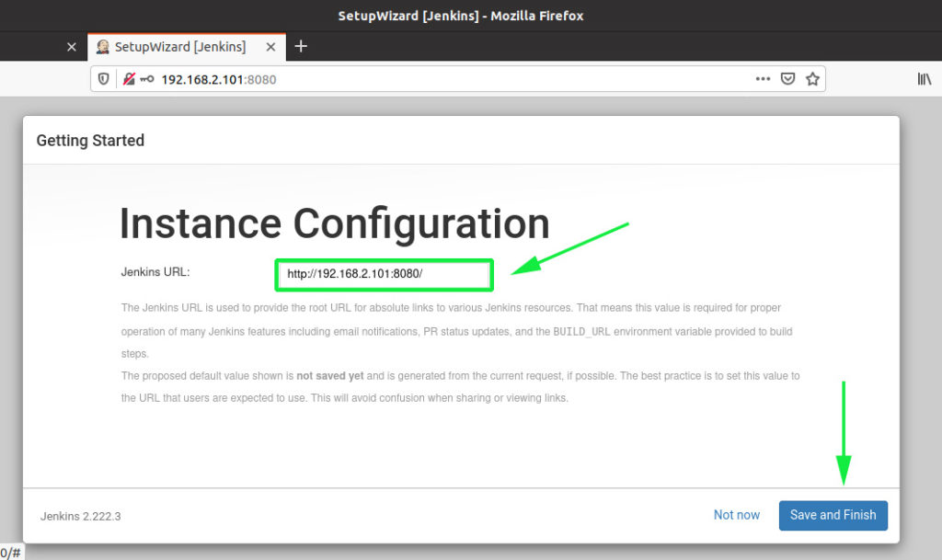Screen dimensions: 942x560
Task: Close the SetupWizard [Jenkins] tab
Action: tap(271, 47)
